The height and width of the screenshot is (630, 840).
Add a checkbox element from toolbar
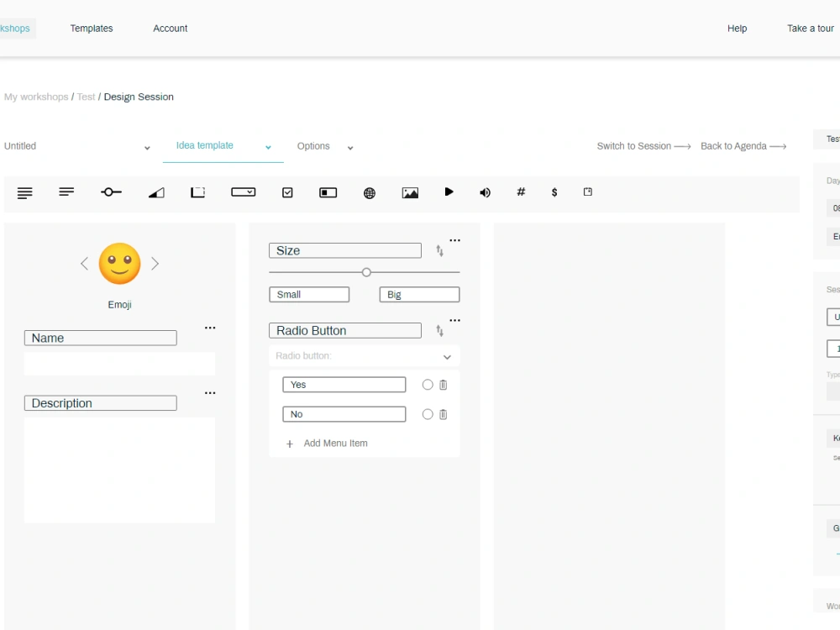coord(287,192)
